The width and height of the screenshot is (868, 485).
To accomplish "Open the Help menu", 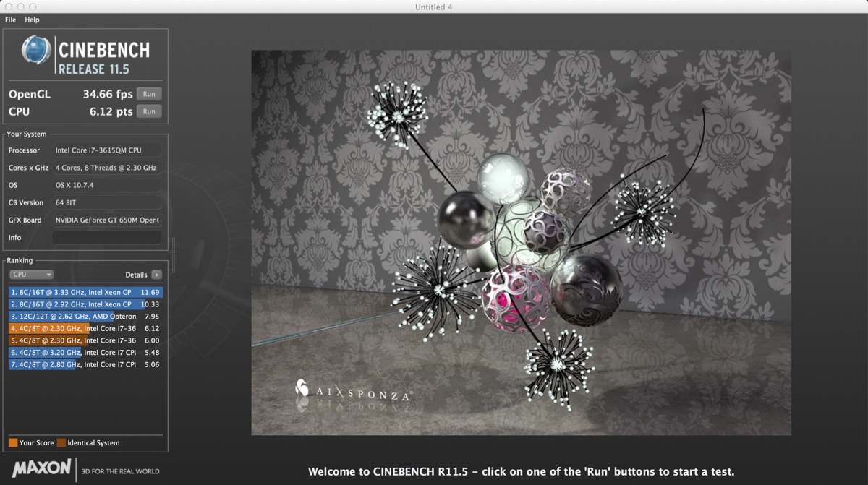I will pyautogui.click(x=32, y=20).
